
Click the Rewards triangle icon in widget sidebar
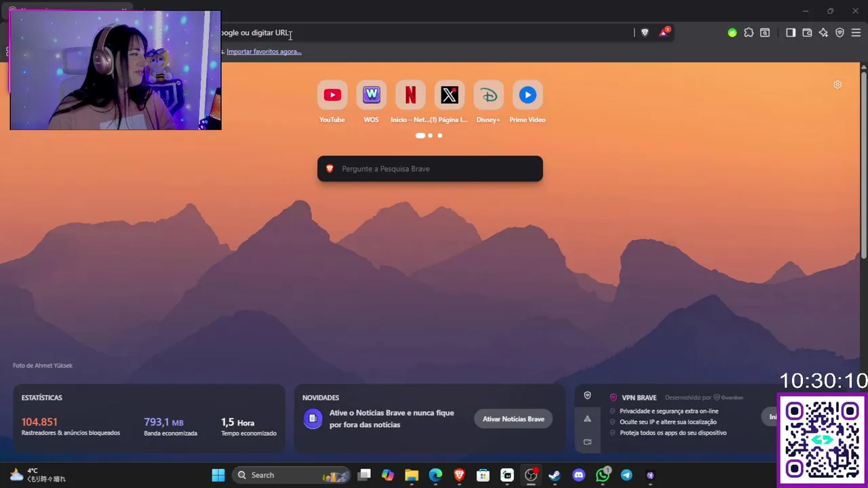[587, 419]
